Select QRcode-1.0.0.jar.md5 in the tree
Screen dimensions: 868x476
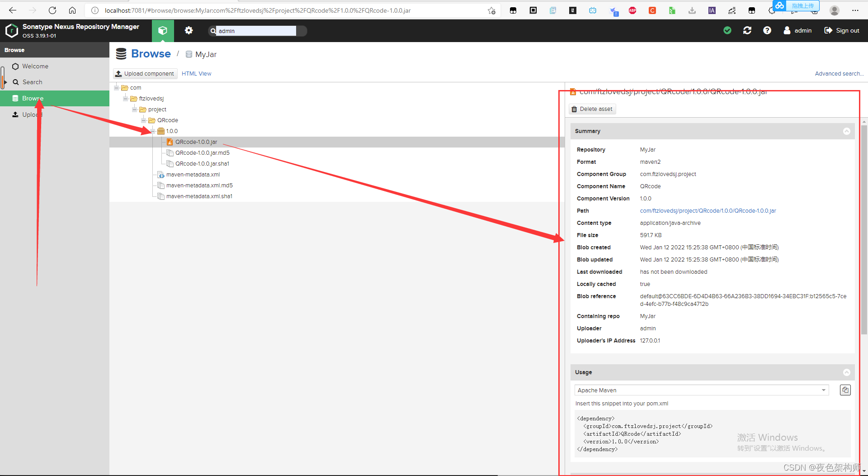(202, 152)
